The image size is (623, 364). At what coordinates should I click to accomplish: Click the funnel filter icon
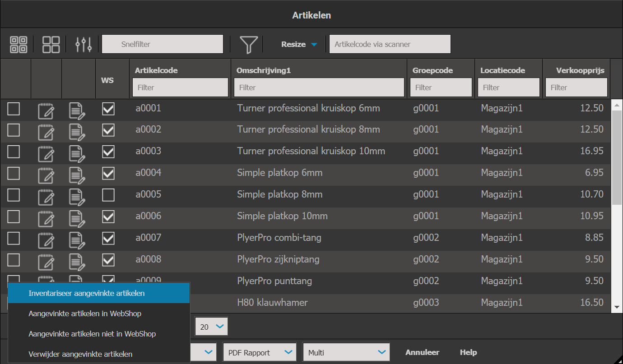[x=249, y=44]
